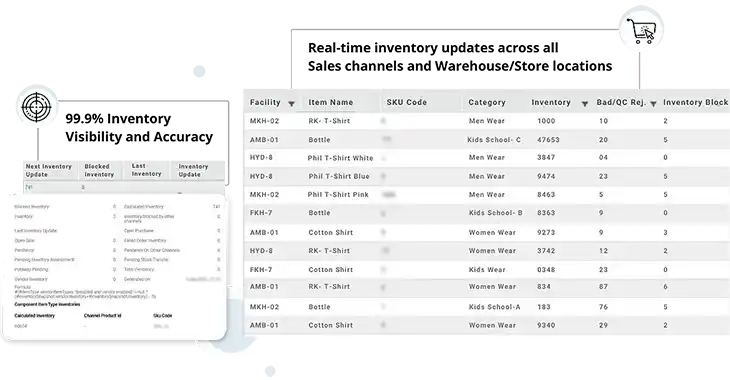730x380 pixels.
Task: Select the Last Inventory column header
Action: (x=146, y=170)
